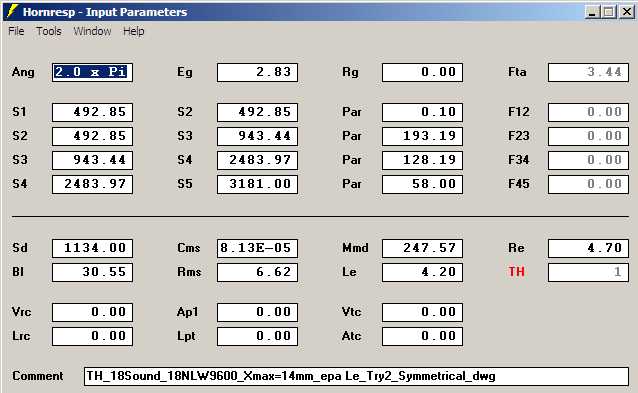Screen dimensions: 638x393
Task: Select the Bl field with 30.55
Action: [x=92, y=272]
